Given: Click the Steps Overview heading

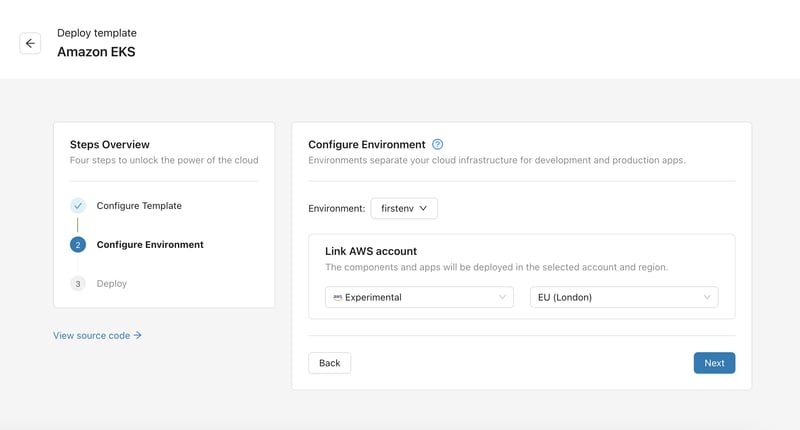Looking at the screenshot, I should coord(110,144).
